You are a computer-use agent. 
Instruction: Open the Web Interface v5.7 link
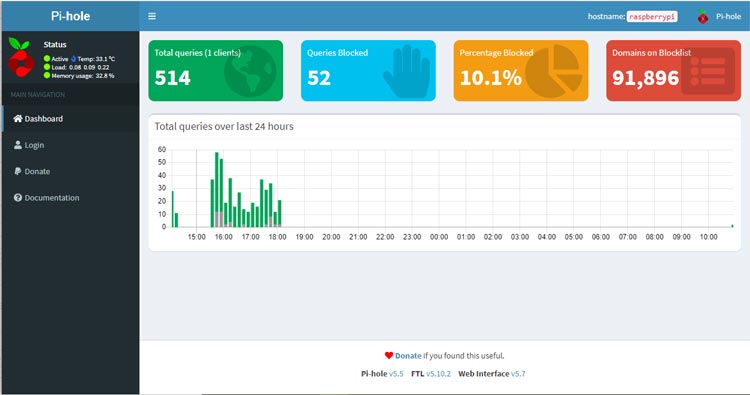click(x=518, y=373)
